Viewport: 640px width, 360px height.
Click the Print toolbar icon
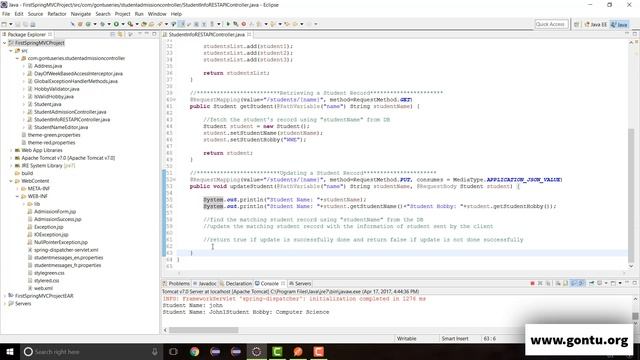pos(33,24)
